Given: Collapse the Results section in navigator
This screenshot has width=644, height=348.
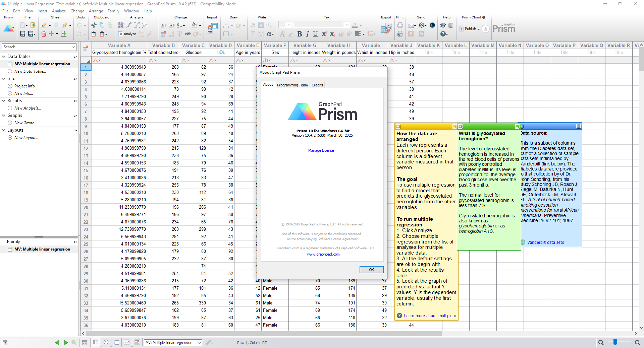Looking at the screenshot, I should pos(4,100).
